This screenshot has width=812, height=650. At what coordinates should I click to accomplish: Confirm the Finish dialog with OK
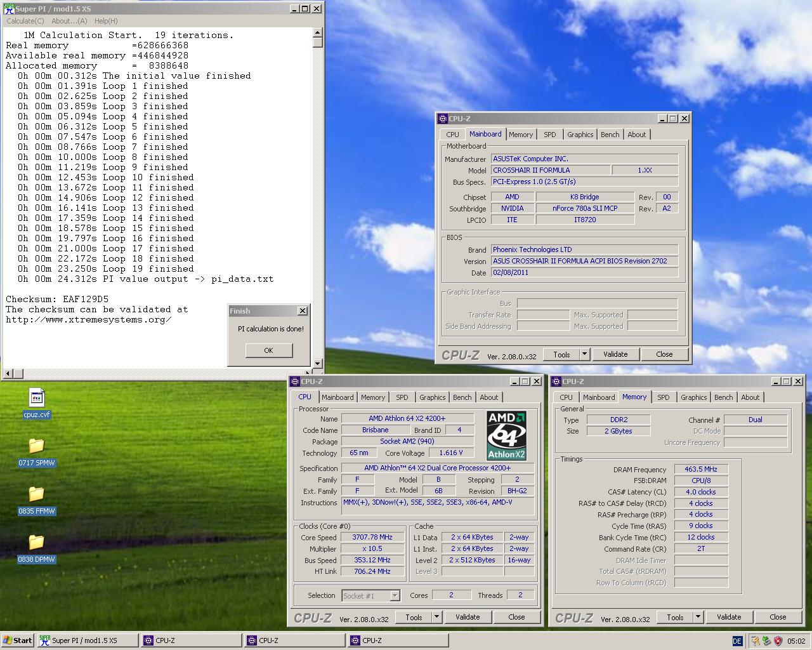click(268, 350)
